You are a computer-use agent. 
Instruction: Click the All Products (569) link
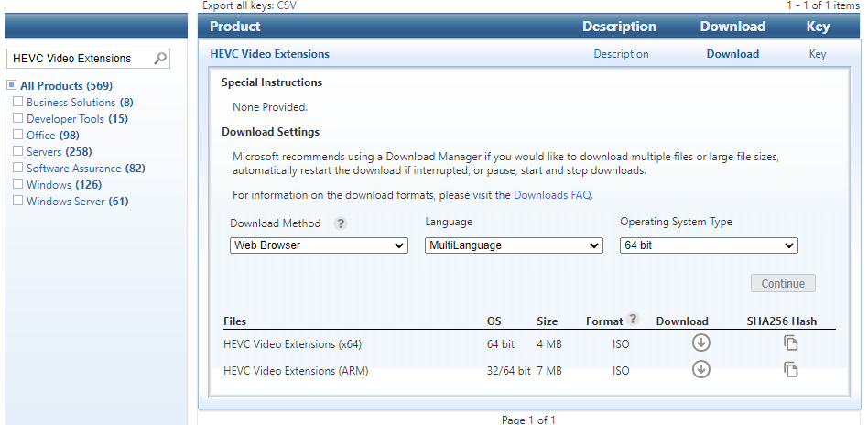click(67, 86)
